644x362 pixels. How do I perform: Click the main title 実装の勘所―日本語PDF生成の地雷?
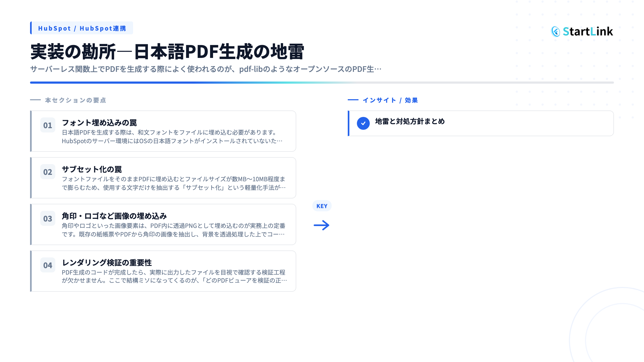tap(167, 51)
